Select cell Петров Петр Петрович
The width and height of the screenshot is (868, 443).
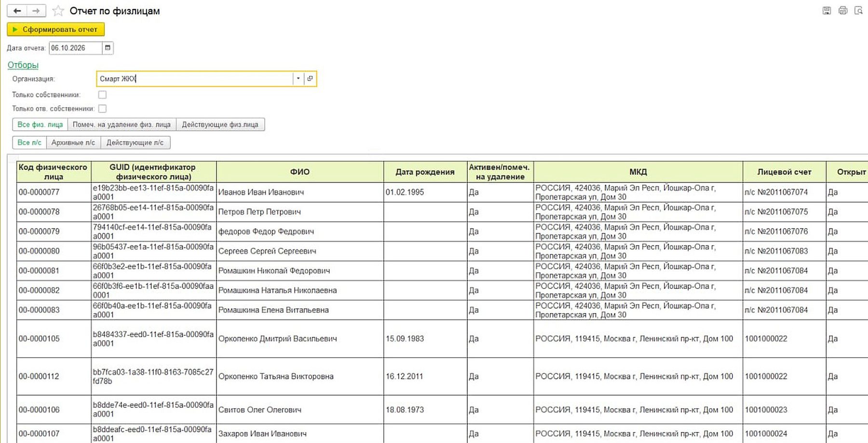[300, 212]
